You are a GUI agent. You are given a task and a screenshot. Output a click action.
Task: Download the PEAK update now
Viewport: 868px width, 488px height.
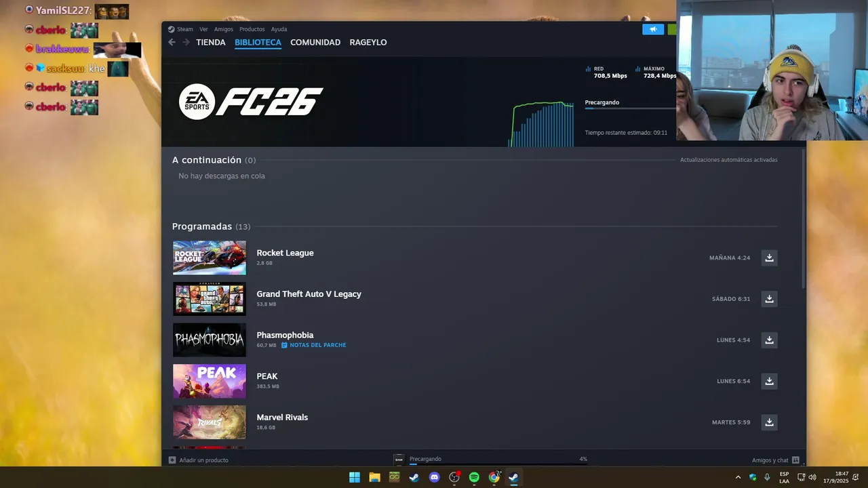point(769,381)
